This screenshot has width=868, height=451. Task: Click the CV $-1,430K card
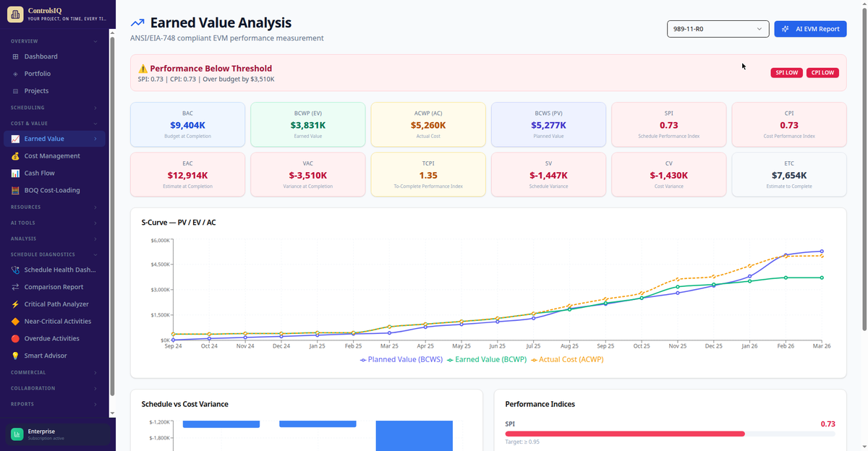[668, 174]
